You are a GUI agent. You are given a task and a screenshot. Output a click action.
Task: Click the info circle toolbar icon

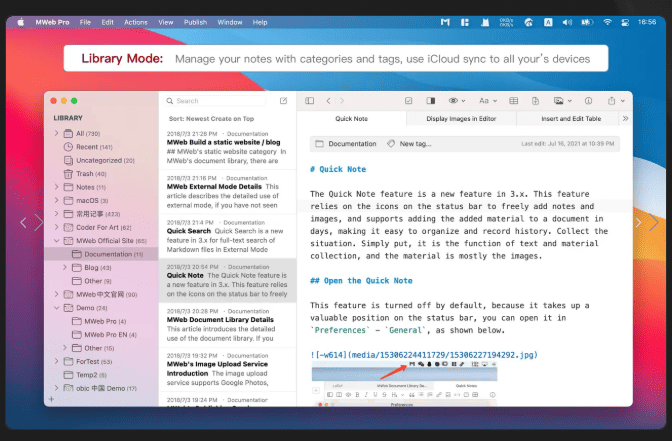pos(588,101)
